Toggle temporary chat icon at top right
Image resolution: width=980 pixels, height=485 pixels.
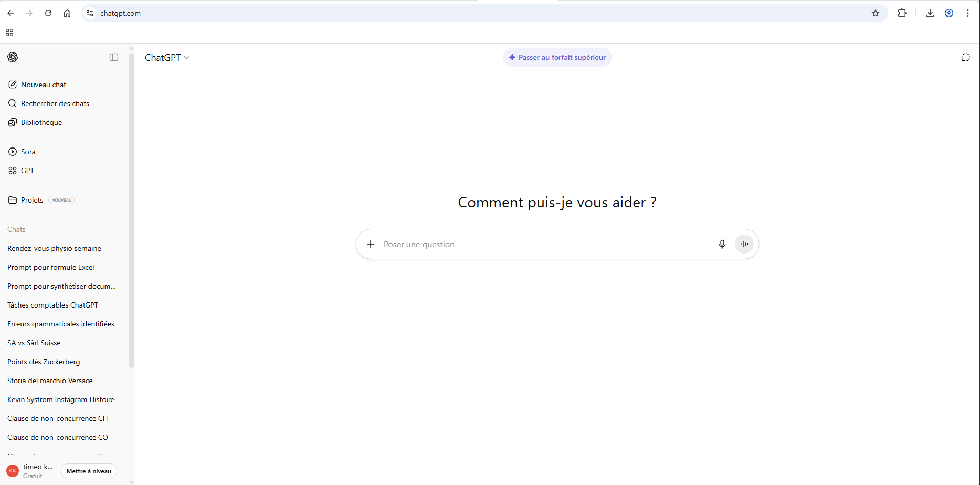[x=965, y=57]
